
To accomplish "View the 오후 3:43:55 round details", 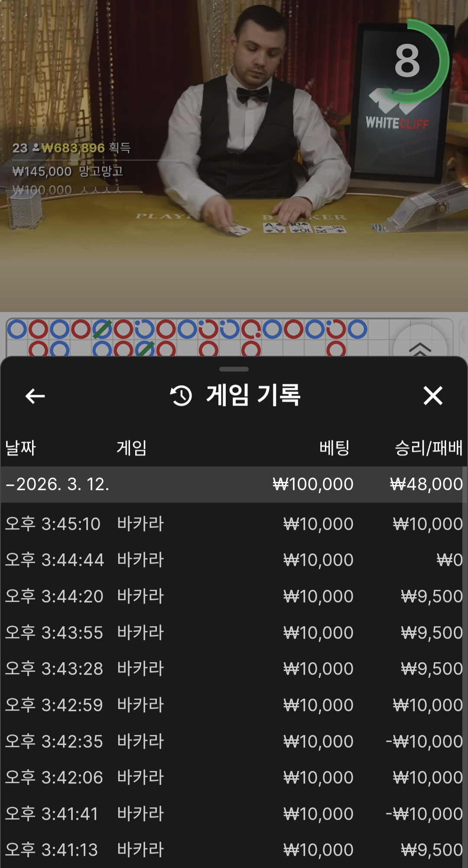I will [234, 633].
